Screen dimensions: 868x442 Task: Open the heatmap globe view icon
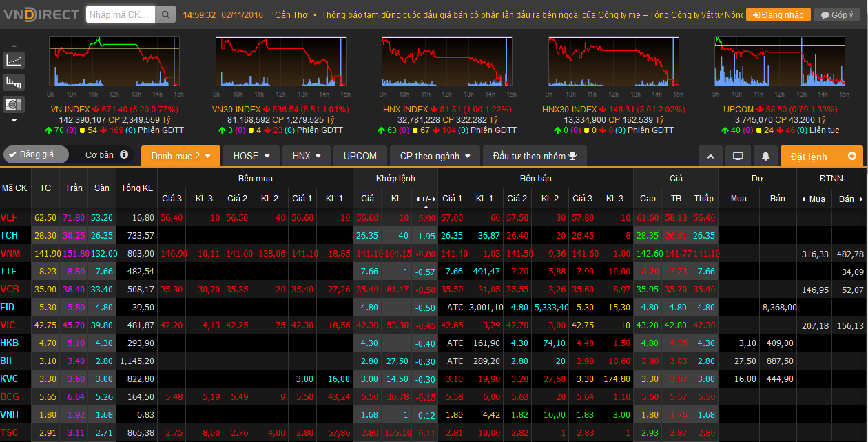[x=14, y=104]
